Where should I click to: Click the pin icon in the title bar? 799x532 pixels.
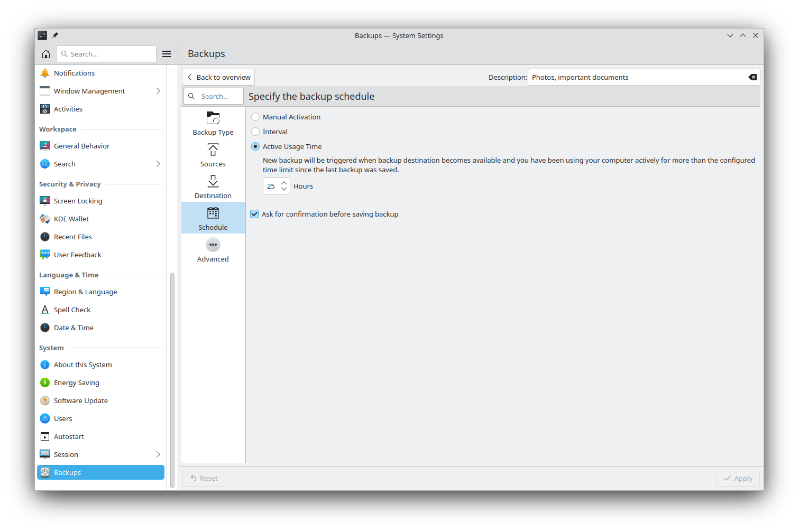click(55, 35)
